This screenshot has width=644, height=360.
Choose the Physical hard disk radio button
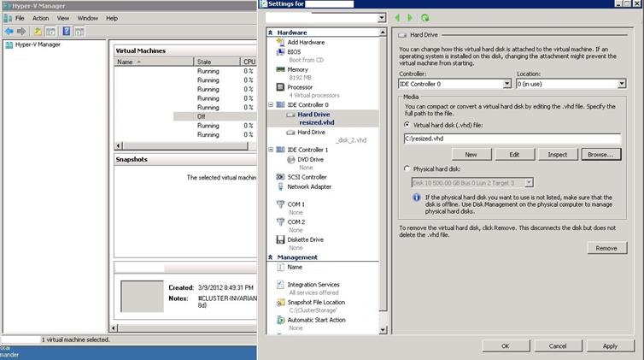[x=406, y=168]
